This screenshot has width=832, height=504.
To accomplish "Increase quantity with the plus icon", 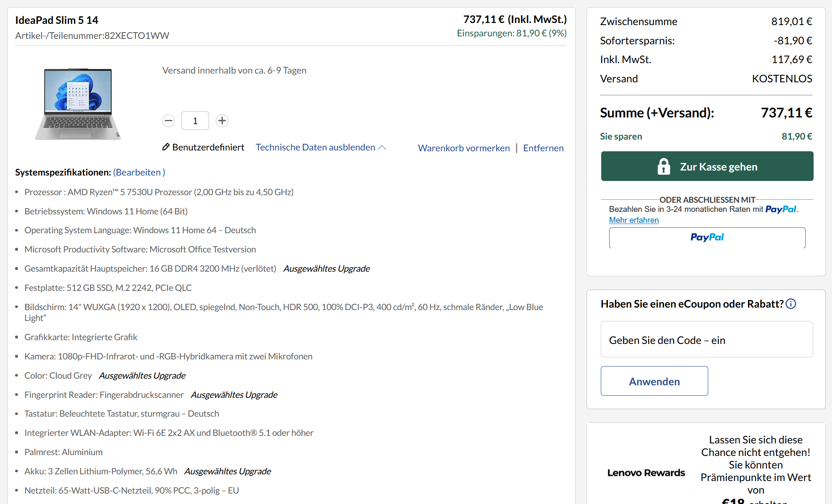I will point(222,121).
